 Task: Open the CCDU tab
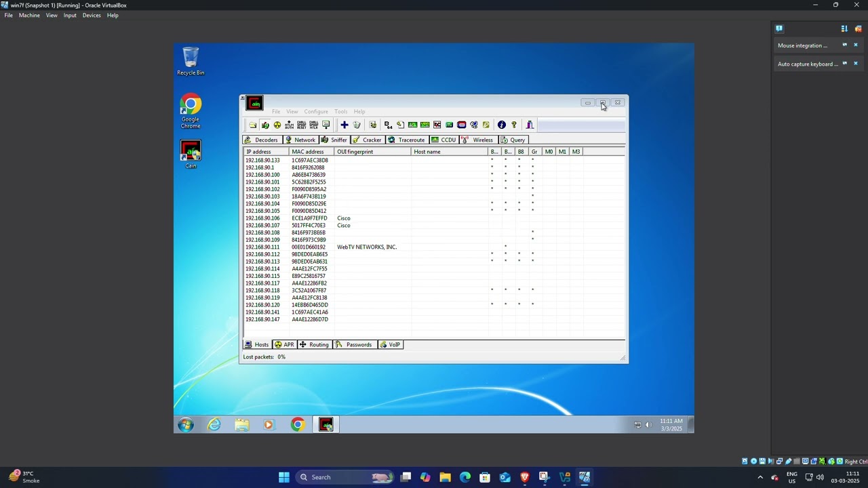pos(443,140)
